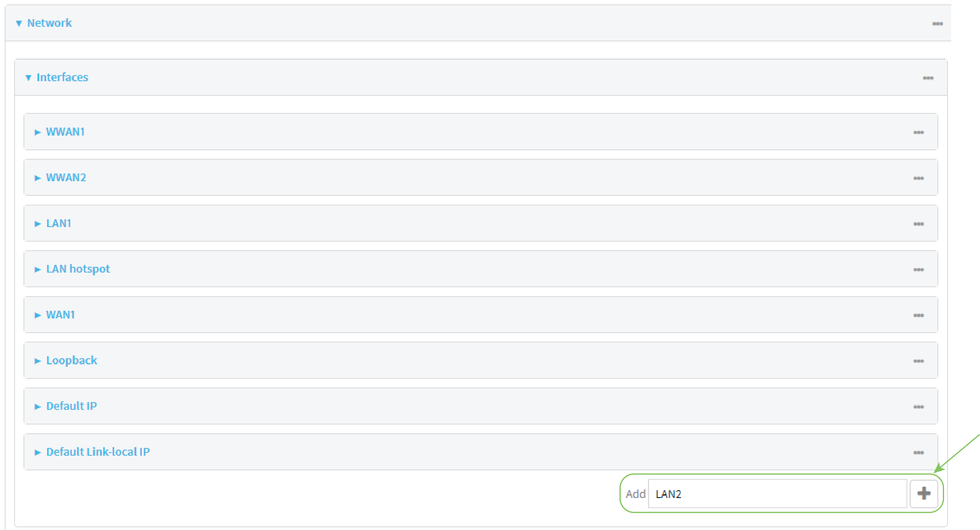Viewport: 980px width, 530px height.
Task: Open the WAN1 interface settings
Action: 60,315
